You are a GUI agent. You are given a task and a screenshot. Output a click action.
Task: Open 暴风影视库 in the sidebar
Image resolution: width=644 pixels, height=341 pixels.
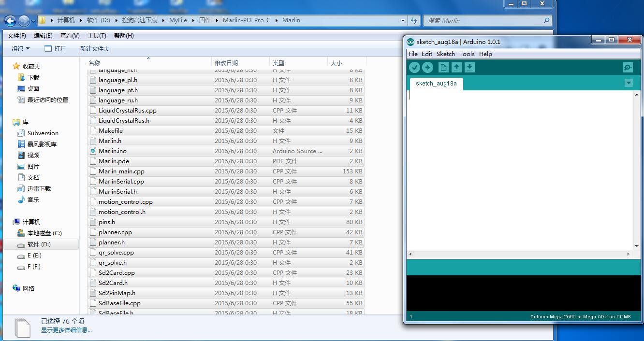click(x=42, y=144)
